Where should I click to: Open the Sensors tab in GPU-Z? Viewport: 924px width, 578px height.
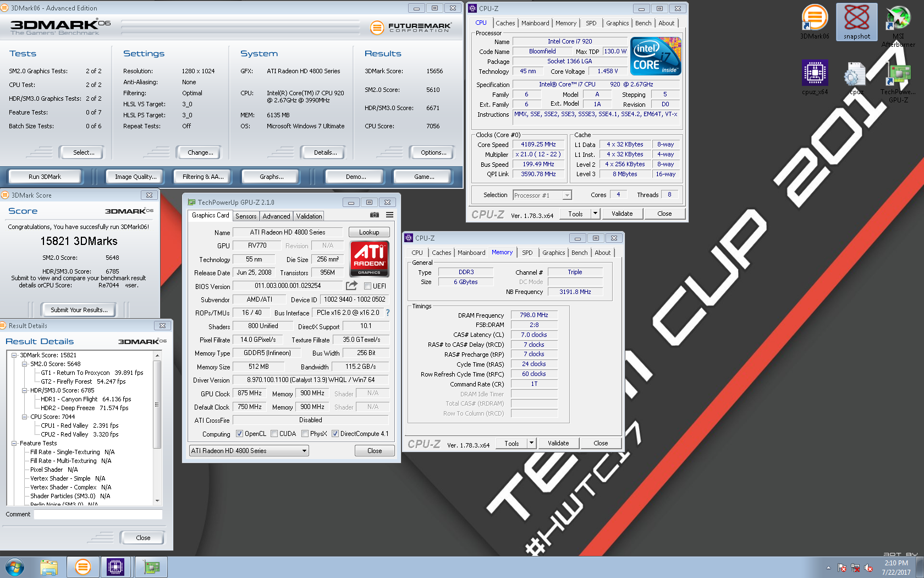click(x=246, y=216)
